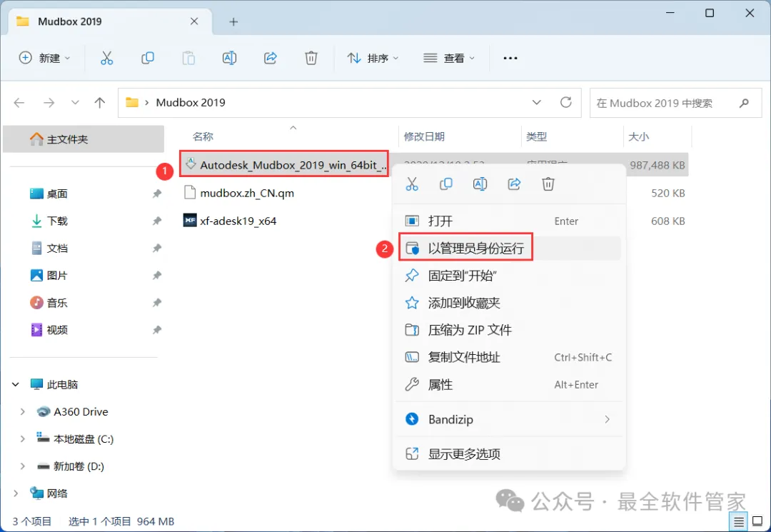
Task: Select the Autodesk_Mudbox_2019_win_64bit file
Action: (x=285, y=165)
